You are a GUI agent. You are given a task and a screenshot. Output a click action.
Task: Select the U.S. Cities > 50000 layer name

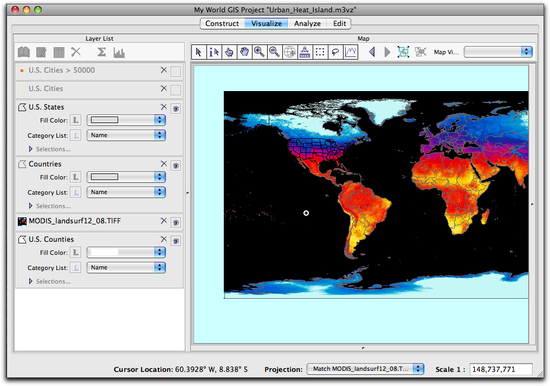62,70
